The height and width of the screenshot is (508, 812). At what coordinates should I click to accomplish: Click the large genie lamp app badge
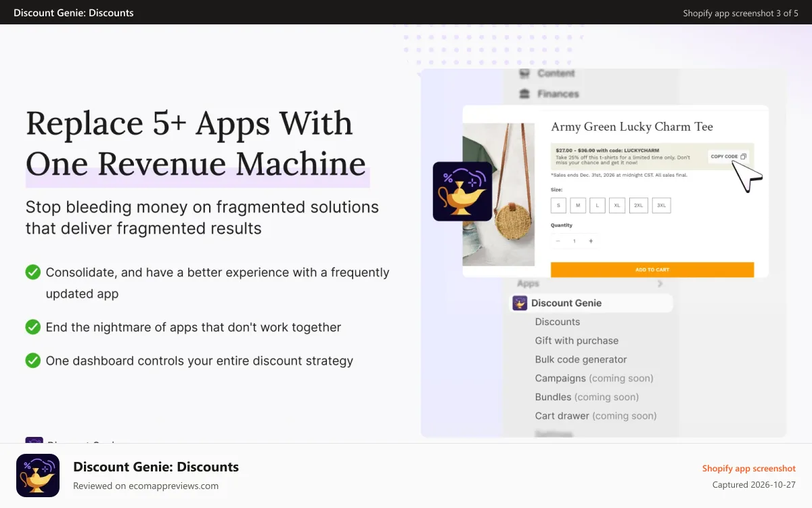463,191
